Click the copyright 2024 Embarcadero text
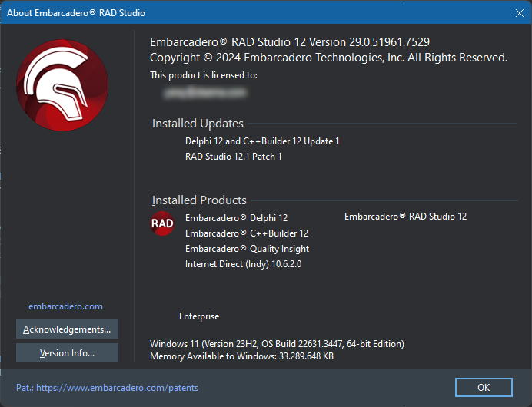The height and width of the screenshot is (407, 532). tap(328, 58)
